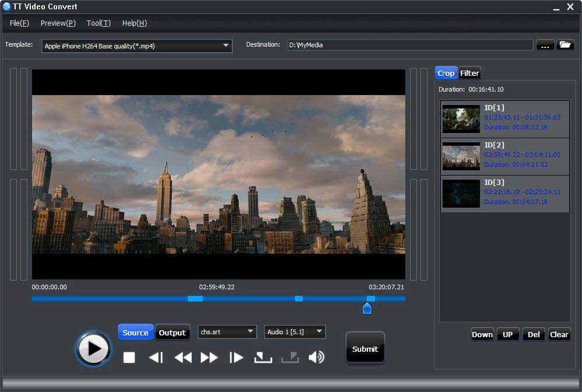Step forward one frame
Viewport: 582px width, 392px height.
pos(236,358)
